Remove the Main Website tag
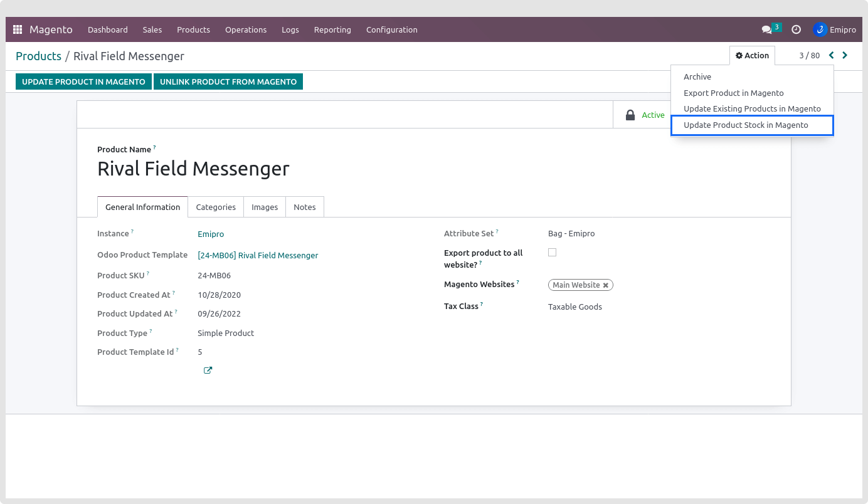This screenshot has height=504, width=868. tap(606, 285)
